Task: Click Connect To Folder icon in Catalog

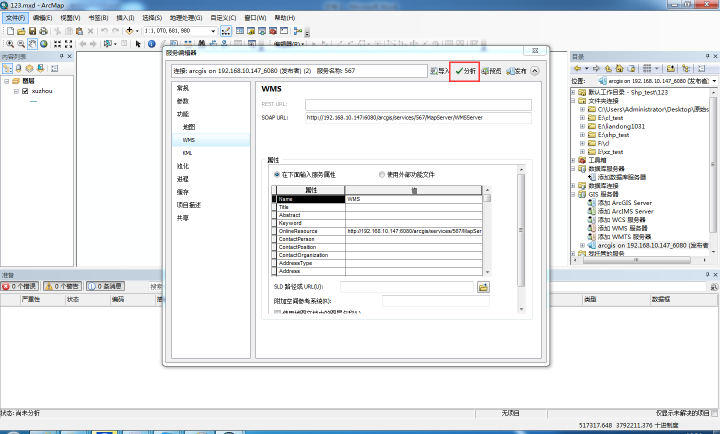Action: 670,68
